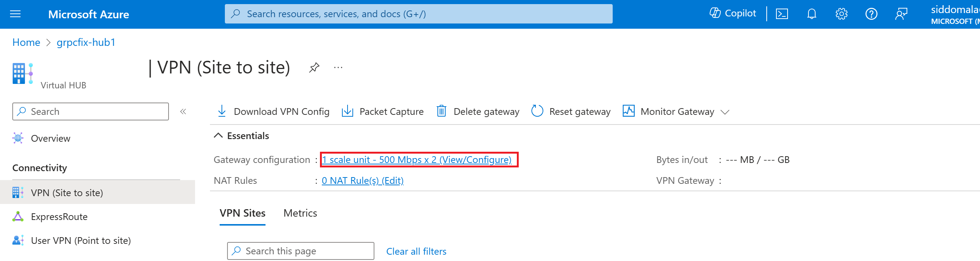Click Download VPN Config
The width and height of the screenshot is (980, 261).
[x=273, y=111]
